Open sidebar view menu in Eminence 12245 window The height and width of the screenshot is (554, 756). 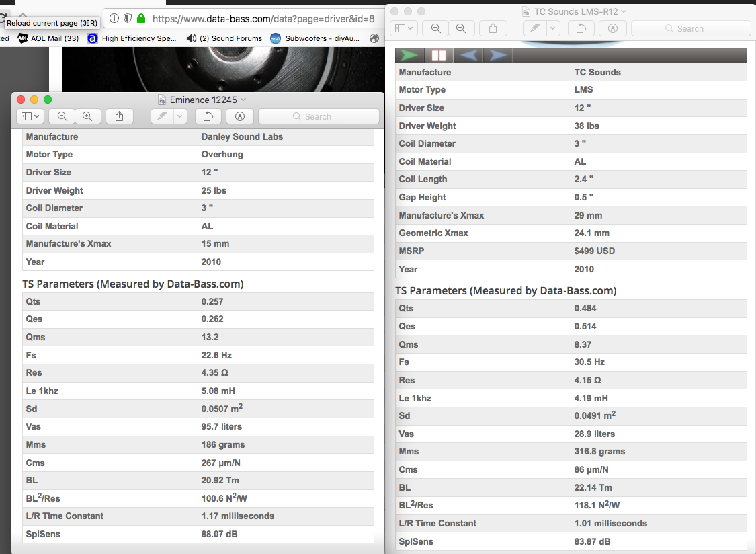(30, 116)
